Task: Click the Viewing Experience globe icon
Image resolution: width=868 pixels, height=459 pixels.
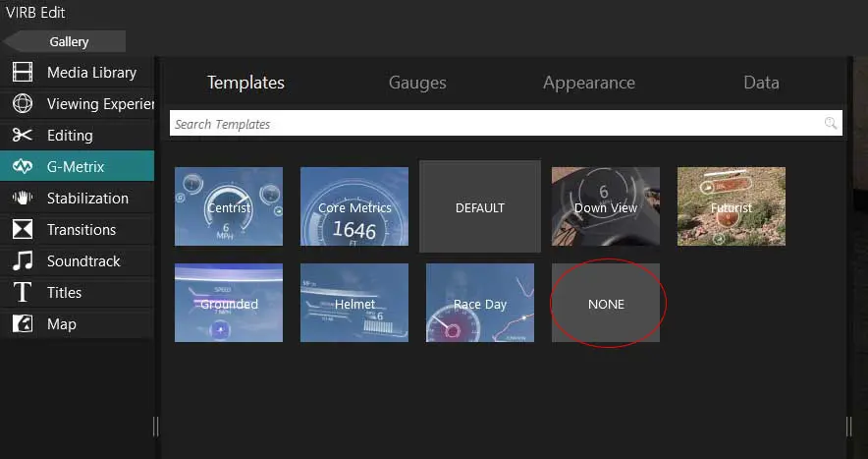Action: pyautogui.click(x=23, y=103)
